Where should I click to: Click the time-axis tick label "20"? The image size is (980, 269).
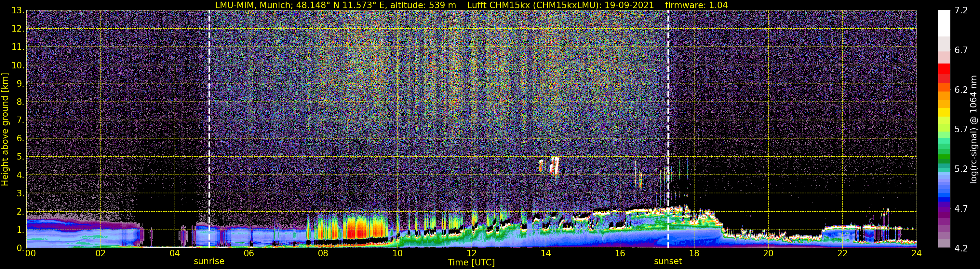pyautogui.click(x=768, y=254)
